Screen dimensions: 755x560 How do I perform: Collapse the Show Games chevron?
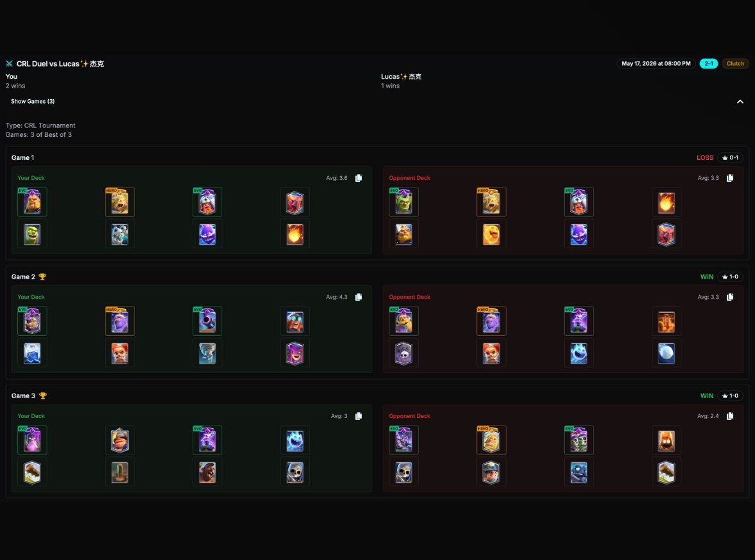pos(740,102)
